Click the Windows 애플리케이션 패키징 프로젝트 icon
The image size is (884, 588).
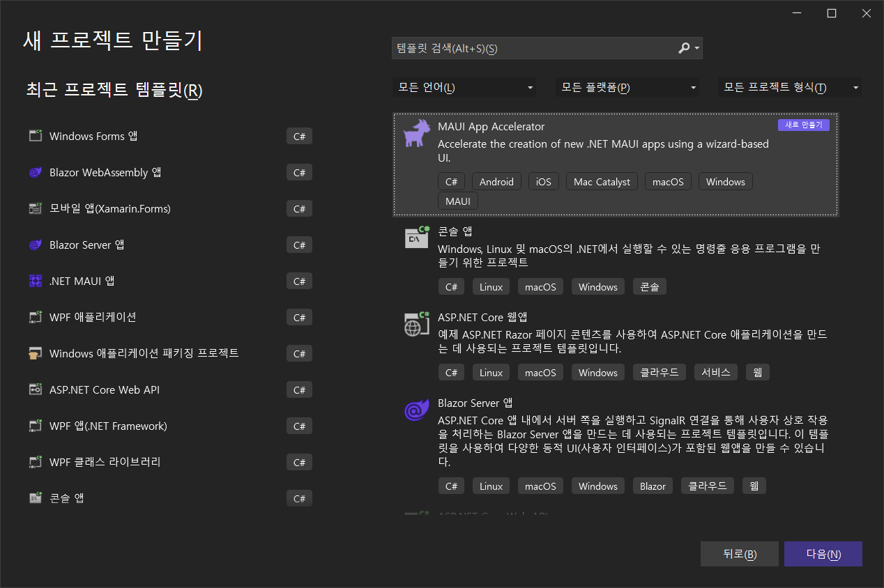click(36, 353)
